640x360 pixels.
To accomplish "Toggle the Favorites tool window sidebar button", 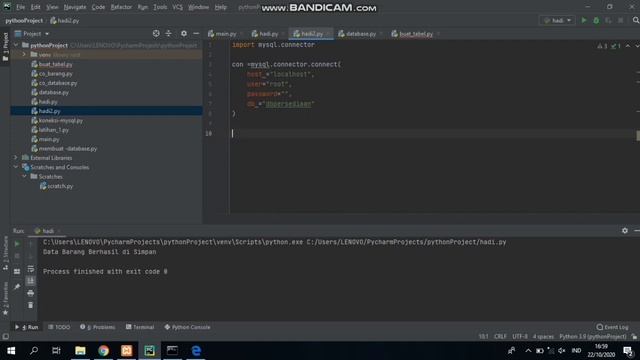I will pyautogui.click(x=5, y=299).
